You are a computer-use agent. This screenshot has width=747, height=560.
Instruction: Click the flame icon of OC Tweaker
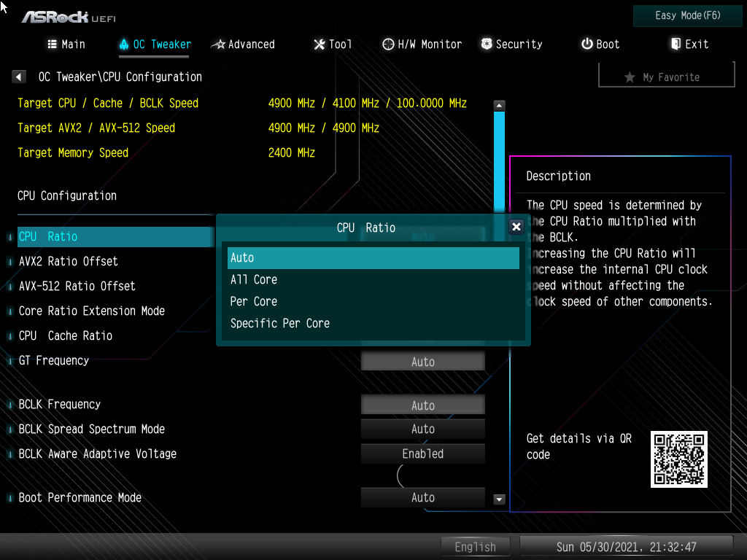[x=123, y=44]
